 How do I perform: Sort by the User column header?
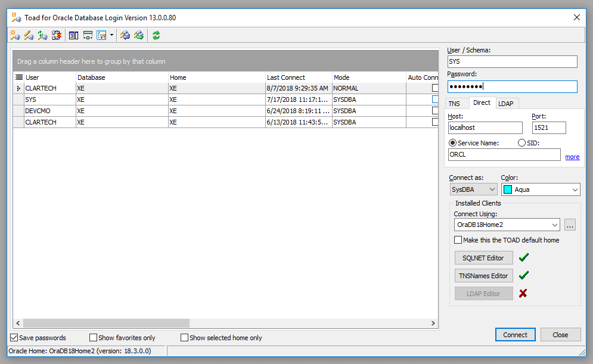(49, 77)
